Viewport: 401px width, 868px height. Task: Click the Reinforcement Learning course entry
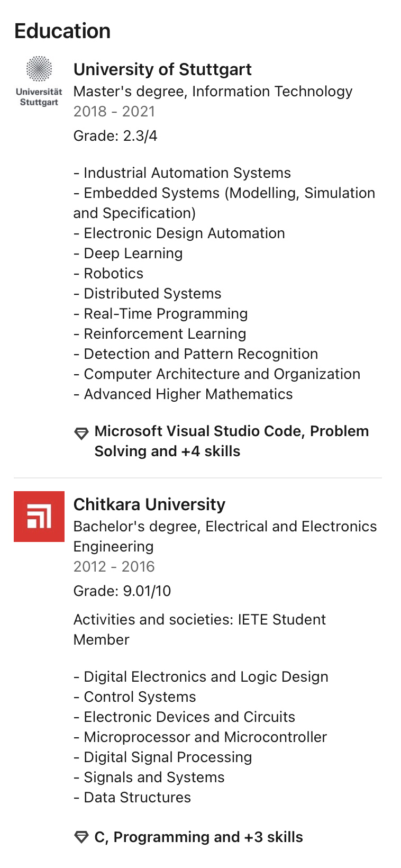165,333
